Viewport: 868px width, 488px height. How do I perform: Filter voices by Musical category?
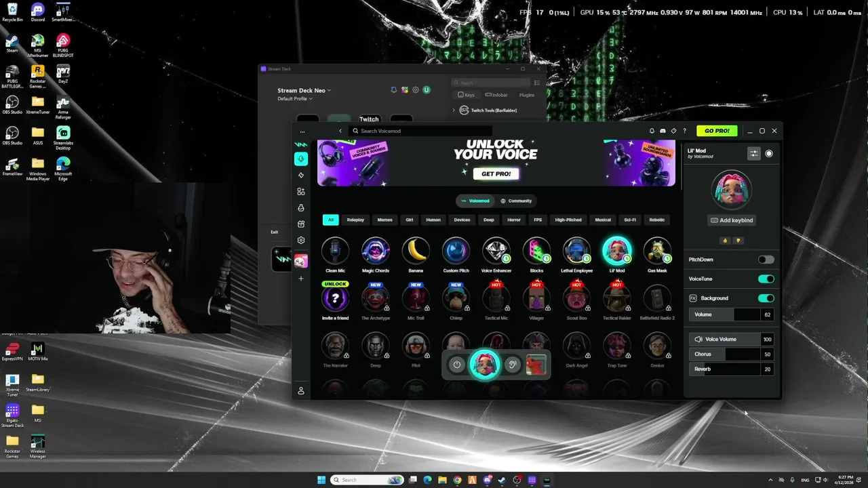(x=603, y=220)
